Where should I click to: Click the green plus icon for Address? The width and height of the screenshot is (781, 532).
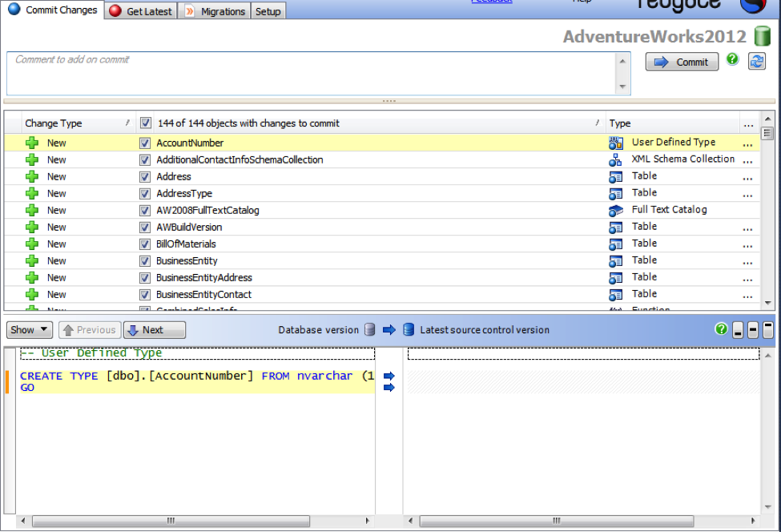click(x=32, y=177)
